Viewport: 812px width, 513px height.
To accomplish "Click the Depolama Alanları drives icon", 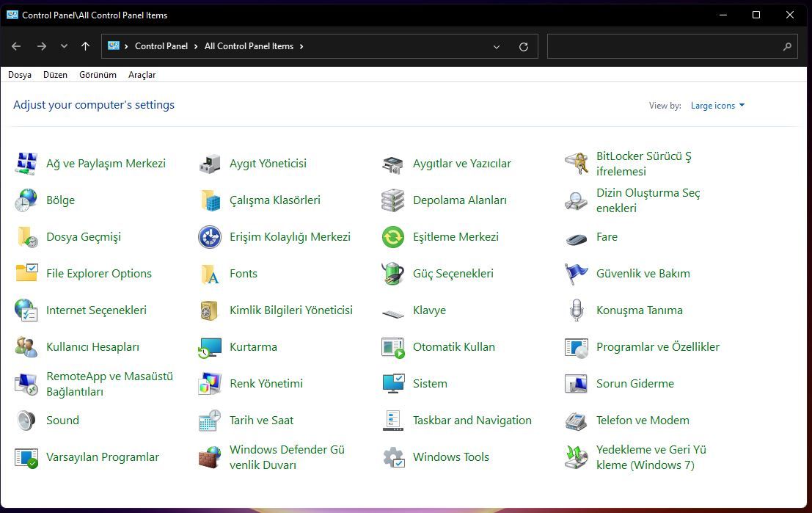I will click(393, 200).
